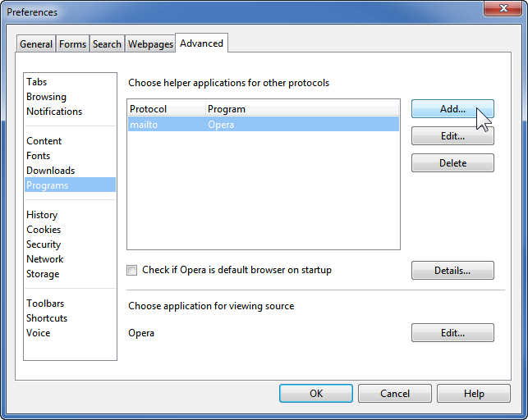Confirm preferences with OK
This screenshot has height=420, width=528.
pos(316,394)
